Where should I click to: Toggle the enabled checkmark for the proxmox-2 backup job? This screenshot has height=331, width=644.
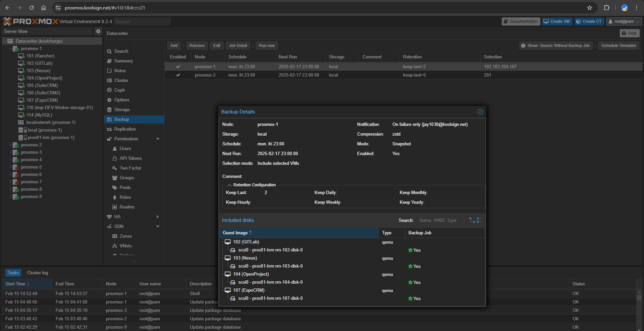pos(178,75)
